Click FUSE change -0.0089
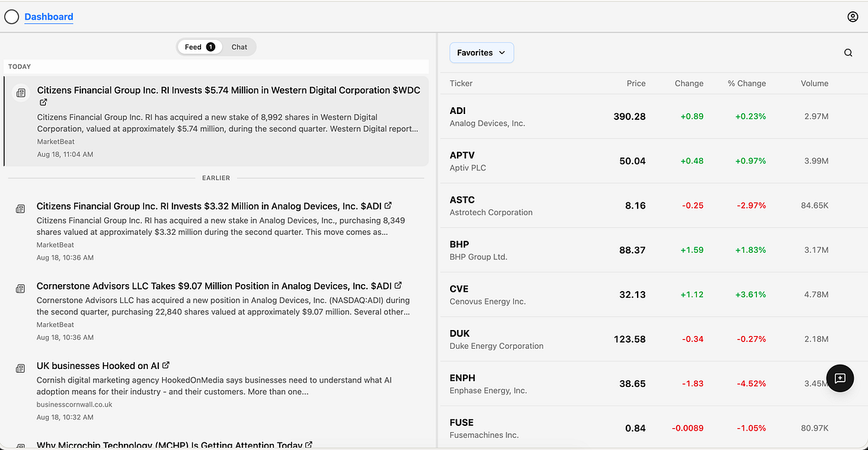The image size is (868, 450). [x=687, y=427]
